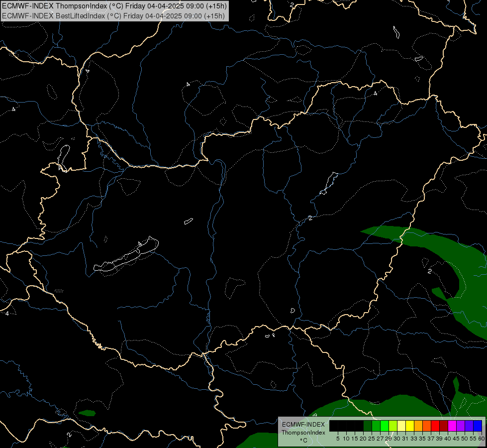The image size is (487, 448).
Task: Click the bright red 37–39 legend swatch
Action: (435, 426)
